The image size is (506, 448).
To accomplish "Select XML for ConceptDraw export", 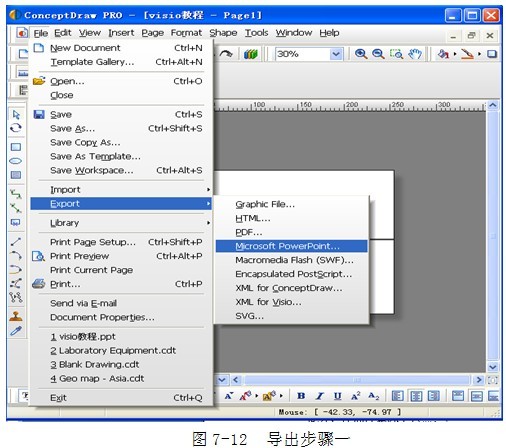I will 292,288.
